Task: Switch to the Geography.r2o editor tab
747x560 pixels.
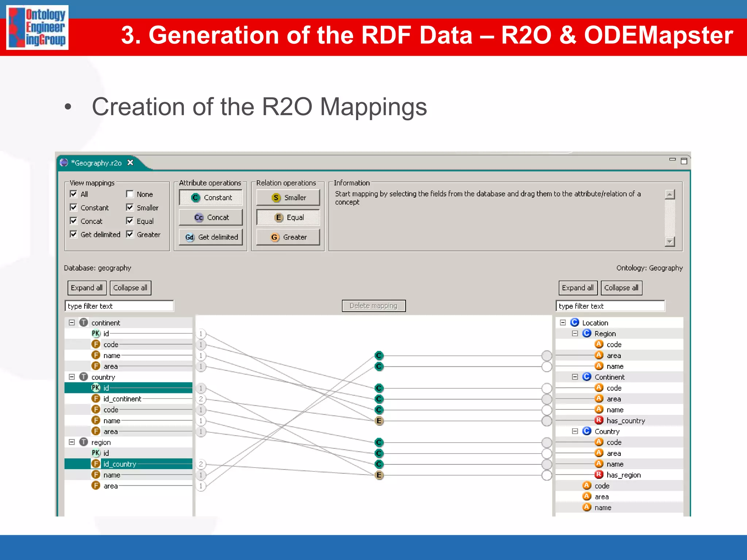Action: [96, 163]
